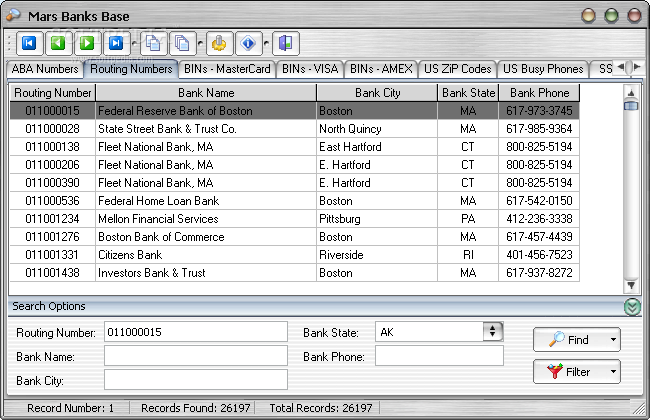
Task: Select routing number 011000206 cell
Action: (x=53, y=165)
